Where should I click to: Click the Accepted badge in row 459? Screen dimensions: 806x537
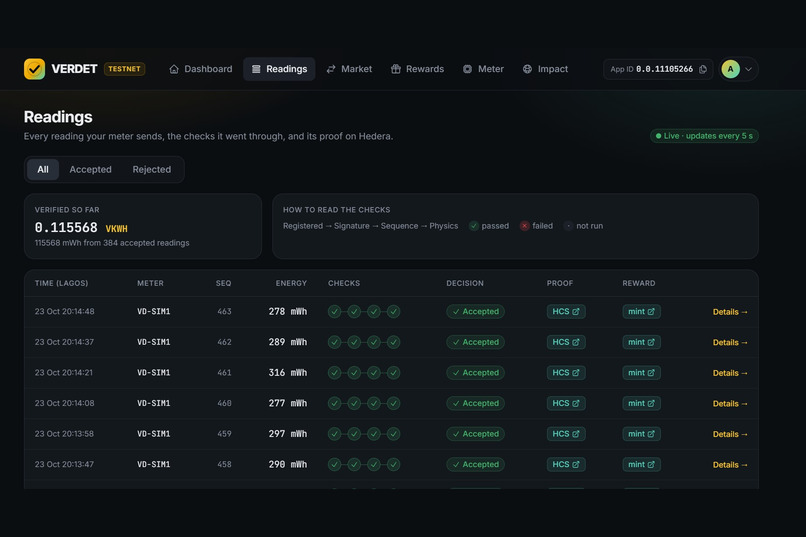[x=475, y=434]
